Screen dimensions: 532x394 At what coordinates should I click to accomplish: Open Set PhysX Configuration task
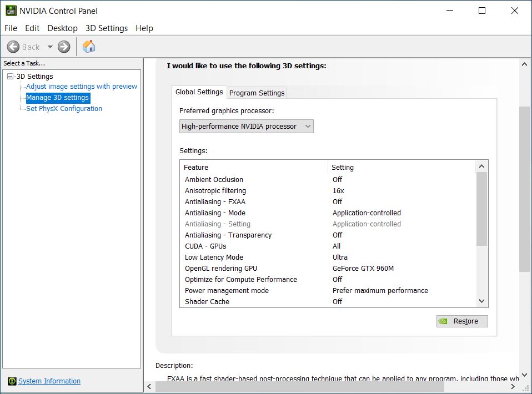coord(64,109)
